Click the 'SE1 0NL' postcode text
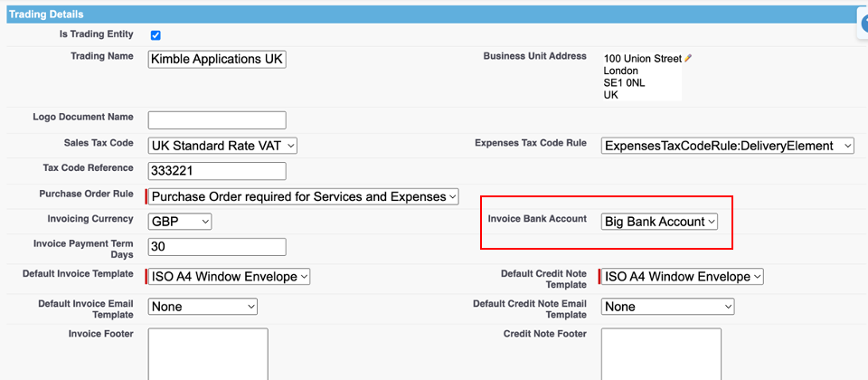Viewport: 868px width, 380px height. pyautogui.click(x=625, y=82)
